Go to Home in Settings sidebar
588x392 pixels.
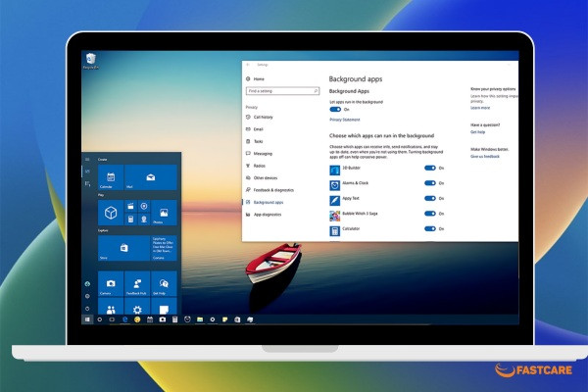[x=255, y=79]
